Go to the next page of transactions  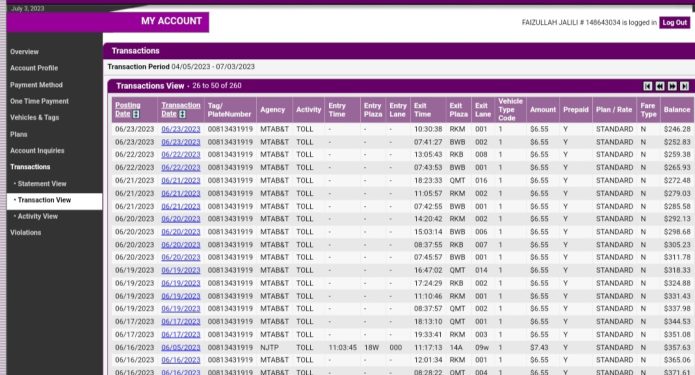[672, 86]
